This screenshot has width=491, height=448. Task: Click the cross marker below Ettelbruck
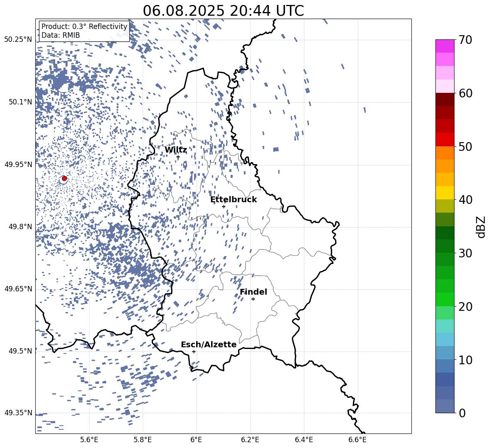click(x=224, y=206)
